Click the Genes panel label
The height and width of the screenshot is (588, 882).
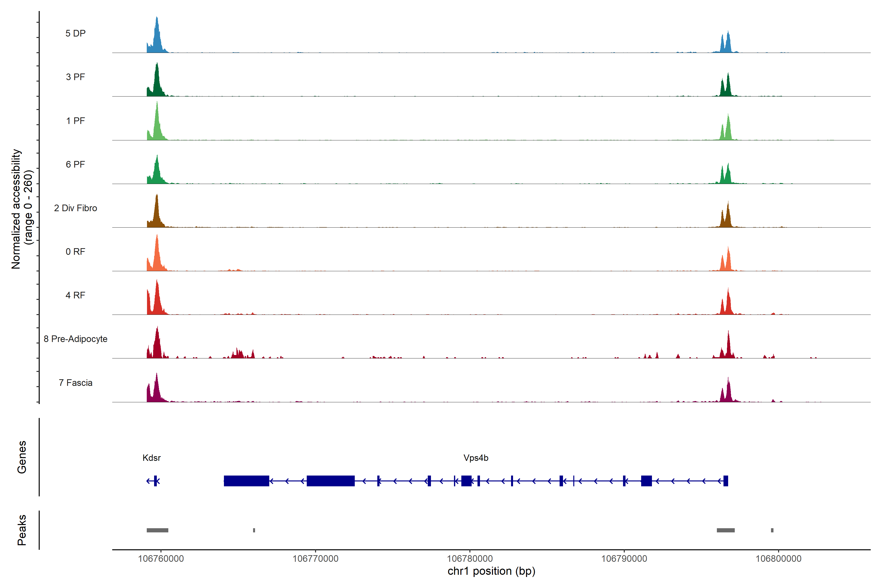click(x=22, y=457)
